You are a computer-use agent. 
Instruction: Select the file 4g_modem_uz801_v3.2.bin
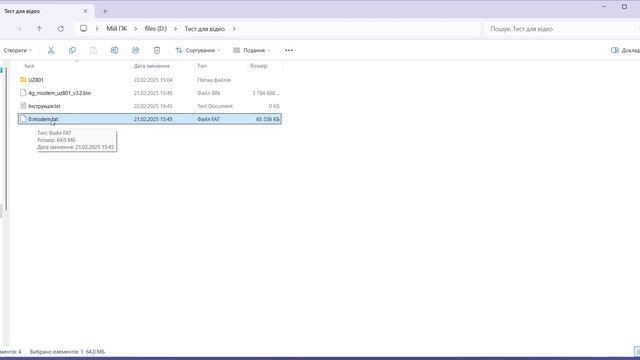60,93
